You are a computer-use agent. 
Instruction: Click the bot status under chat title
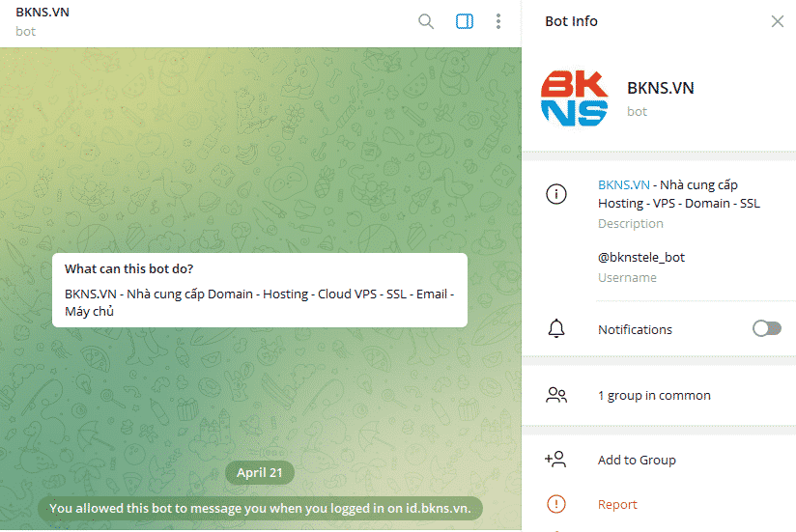click(25, 32)
